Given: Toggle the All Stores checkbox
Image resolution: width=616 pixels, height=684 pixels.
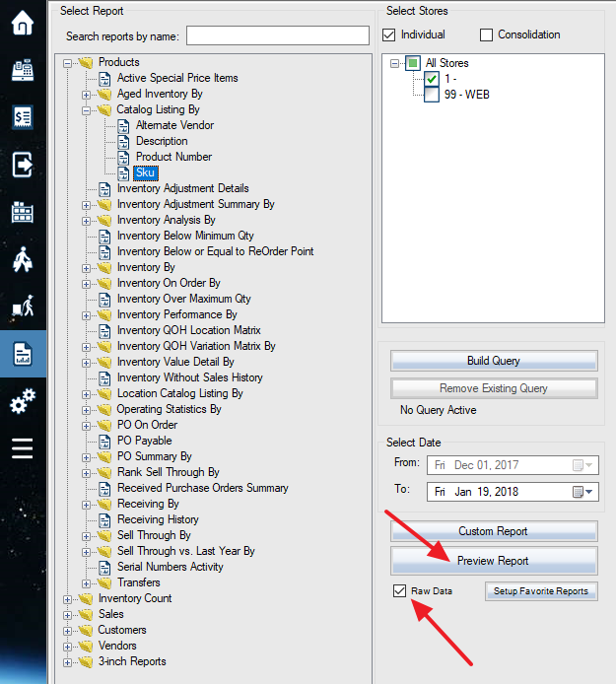Looking at the screenshot, I should coord(413,63).
